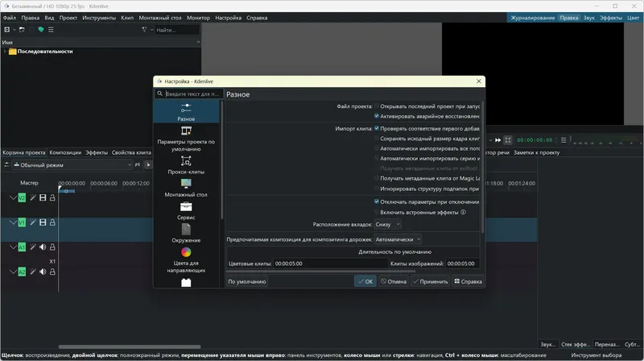Click the track compositing icon left of Обычный режим
Screen dimensions: 644x361
click(6, 164)
